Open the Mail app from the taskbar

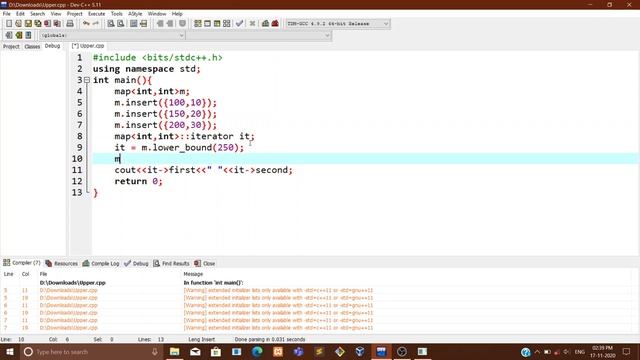[x=196, y=352]
